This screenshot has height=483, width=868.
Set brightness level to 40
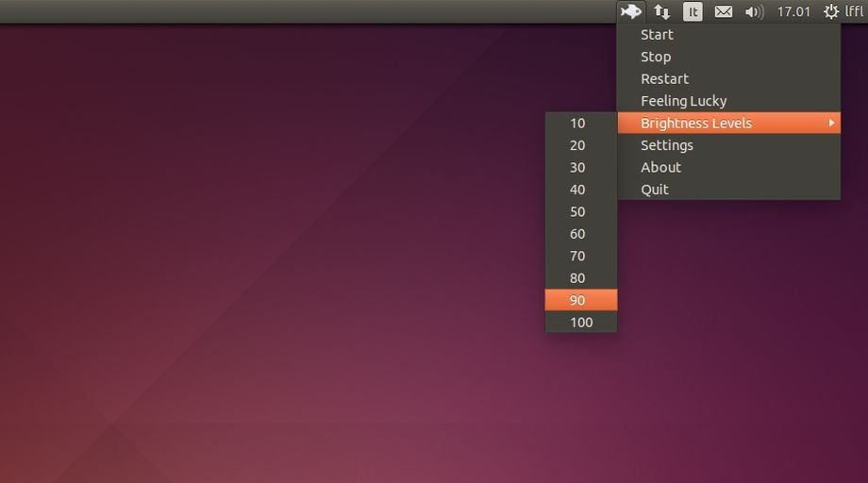[580, 190]
